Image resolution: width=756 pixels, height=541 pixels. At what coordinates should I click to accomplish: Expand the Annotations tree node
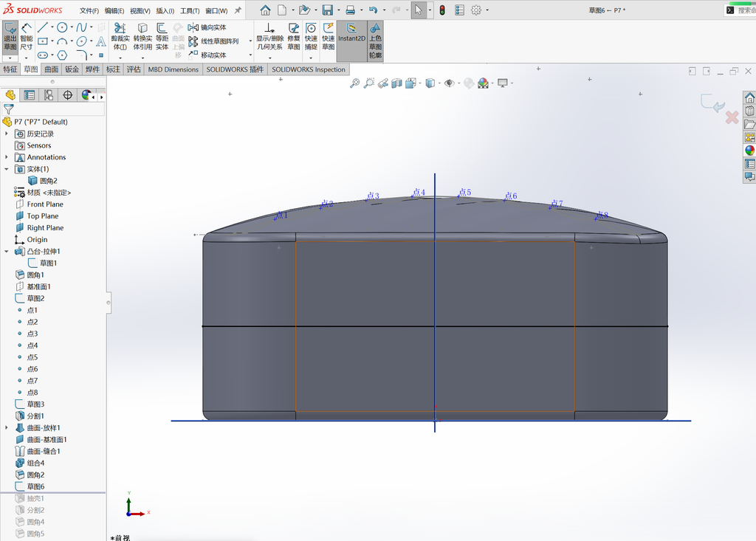pyautogui.click(x=6, y=157)
